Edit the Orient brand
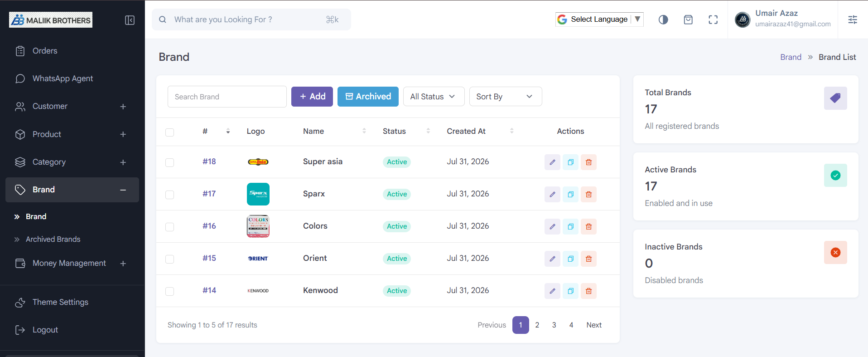 [x=552, y=259]
